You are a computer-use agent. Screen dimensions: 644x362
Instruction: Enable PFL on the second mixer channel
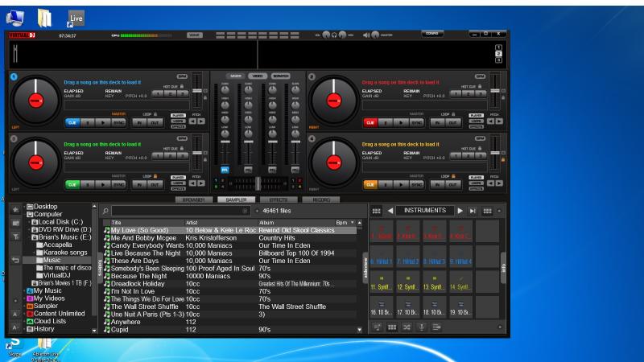(x=248, y=170)
